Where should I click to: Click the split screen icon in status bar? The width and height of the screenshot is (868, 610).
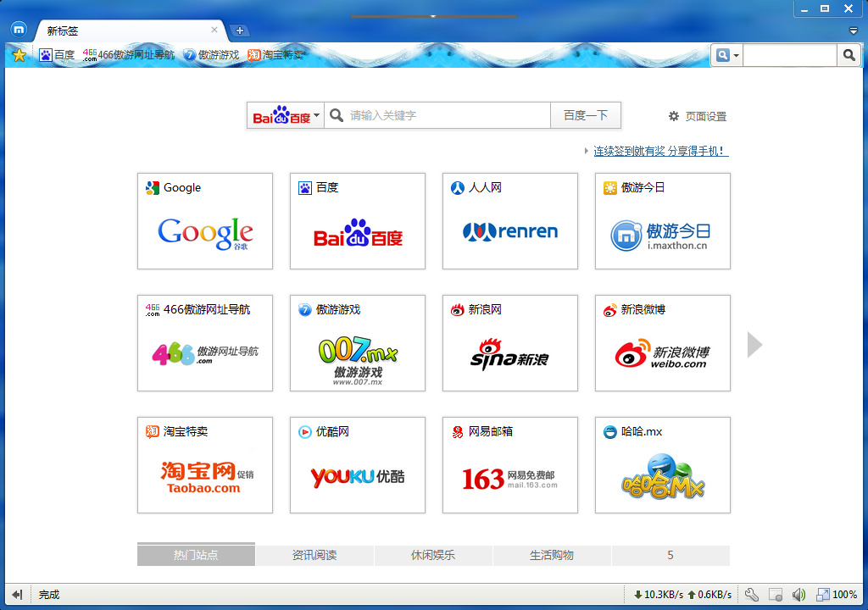[x=776, y=595]
